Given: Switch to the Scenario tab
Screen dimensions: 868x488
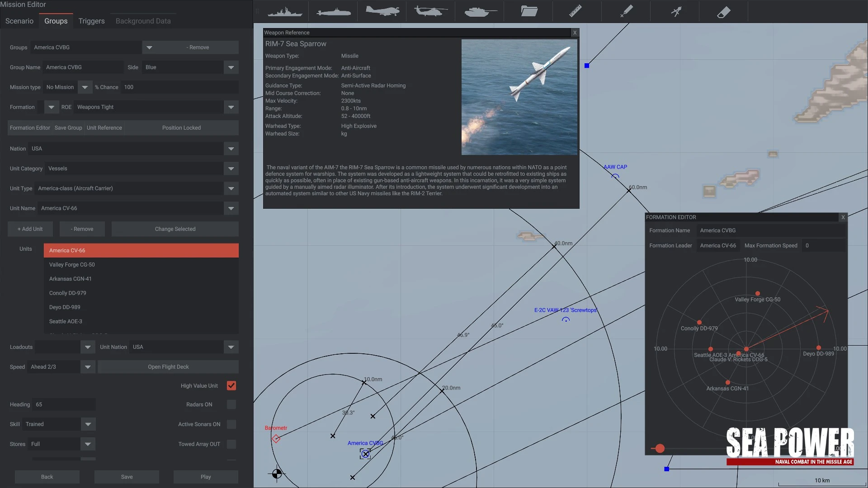Looking at the screenshot, I should pos(19,21).
